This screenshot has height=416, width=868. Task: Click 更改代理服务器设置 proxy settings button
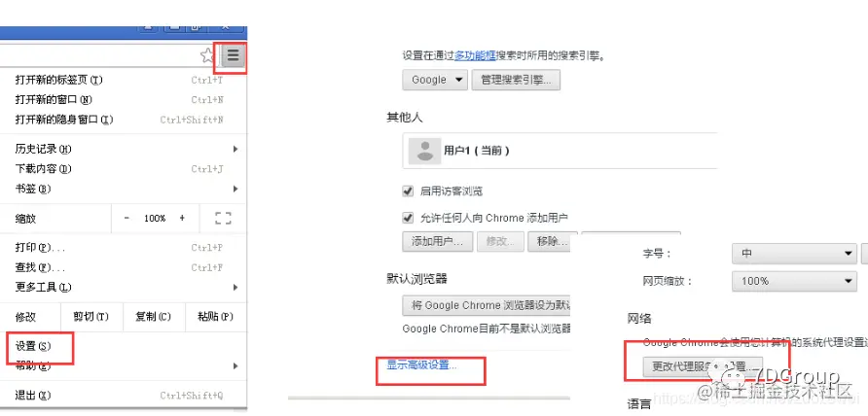coord(703,366)
